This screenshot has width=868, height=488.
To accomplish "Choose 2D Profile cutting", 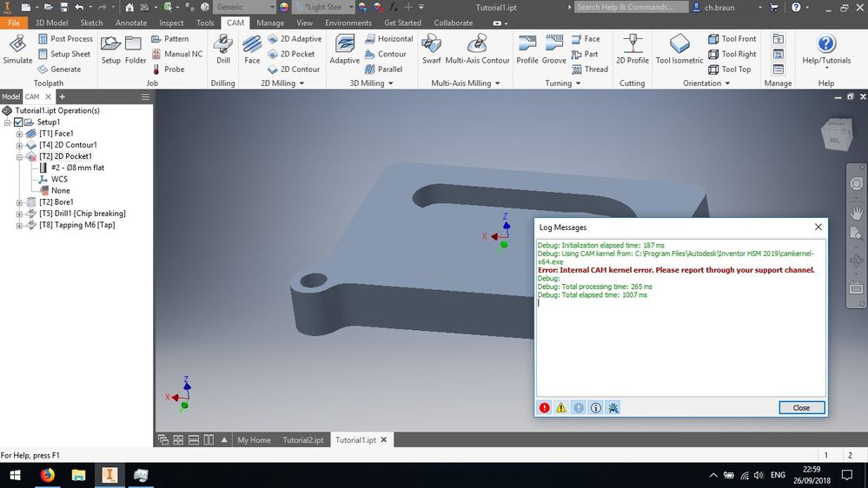I will tap(633, 49).
